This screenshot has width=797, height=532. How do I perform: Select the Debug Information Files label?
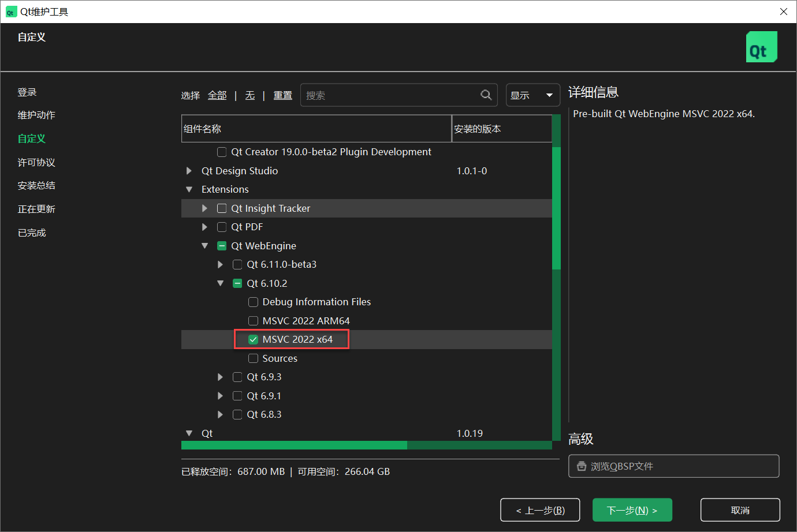[316, 302]
